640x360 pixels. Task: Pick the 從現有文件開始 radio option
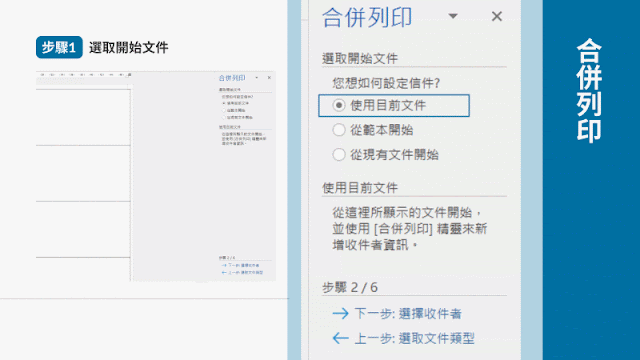coord(338,154)
